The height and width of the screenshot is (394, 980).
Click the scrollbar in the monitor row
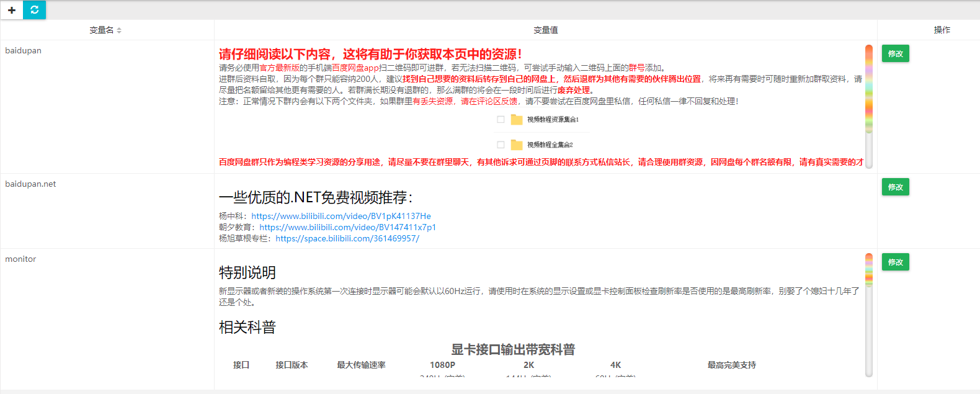pyautogui.click(x=869, y=270)
